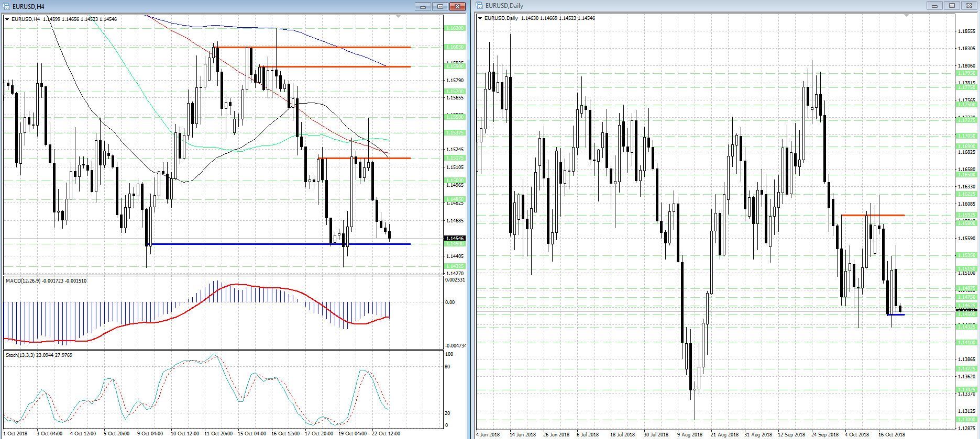
Task: Select the EURUSD,Daily window title
Action: 504,6
